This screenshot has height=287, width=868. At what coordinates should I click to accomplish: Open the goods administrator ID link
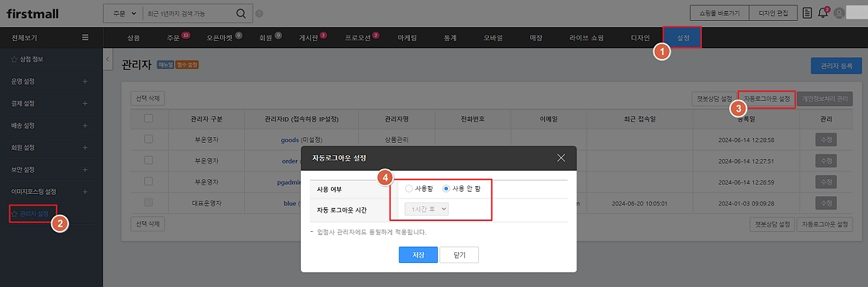coord(290,140)
